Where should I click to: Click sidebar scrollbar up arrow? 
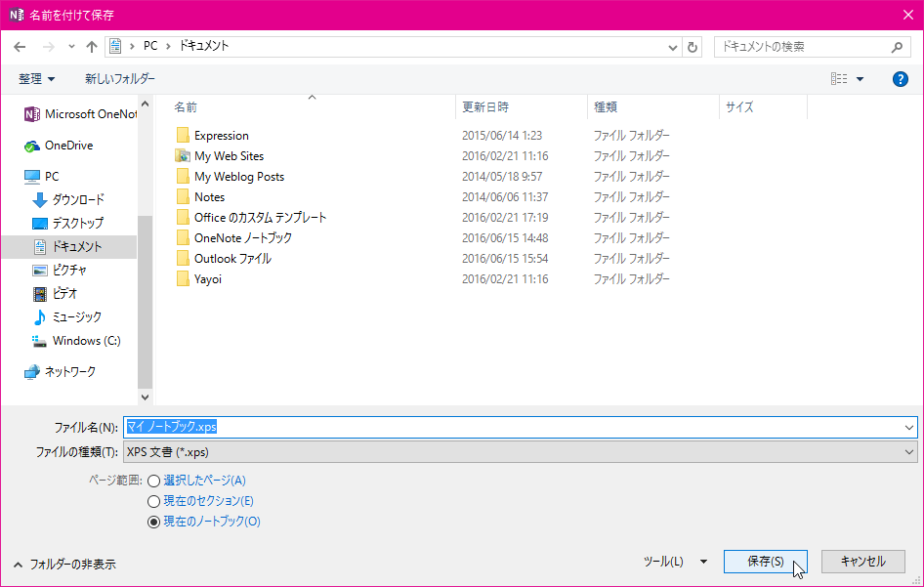[x=145, y=105]
